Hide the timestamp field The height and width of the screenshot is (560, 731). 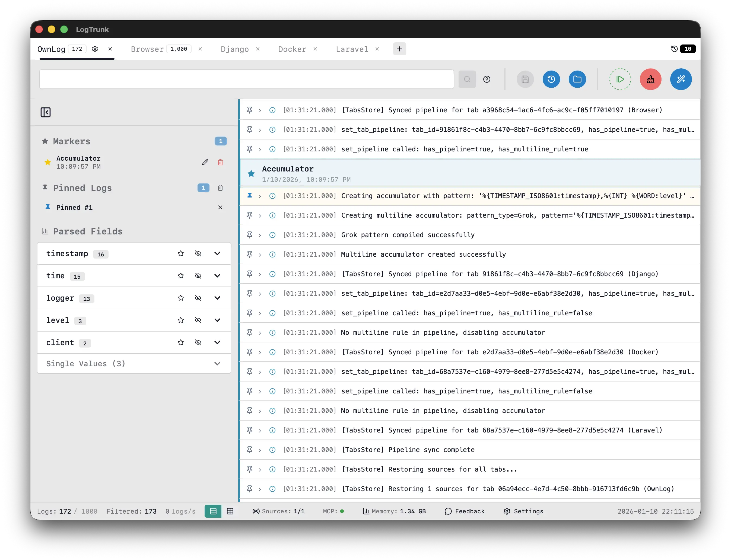198,253
